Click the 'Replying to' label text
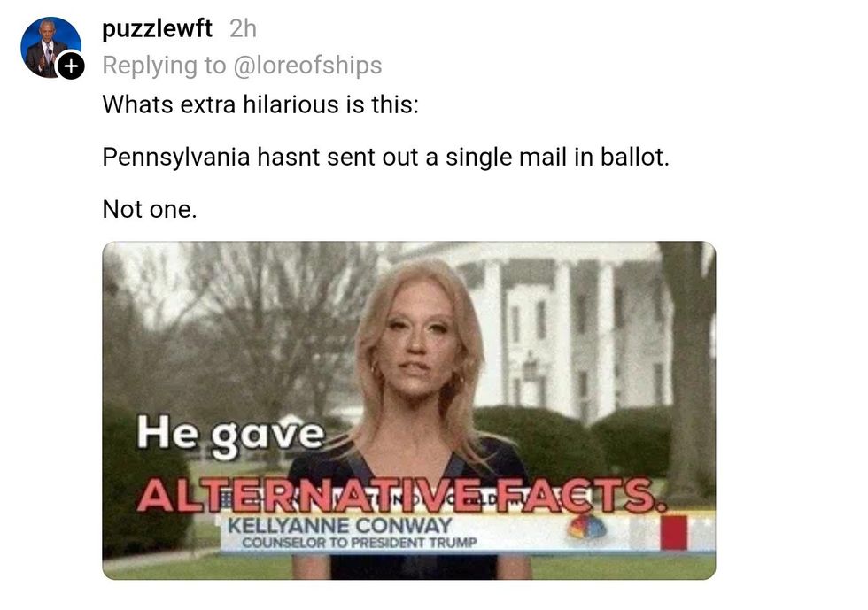Viewport: 868px width, 610px height. 165,66
